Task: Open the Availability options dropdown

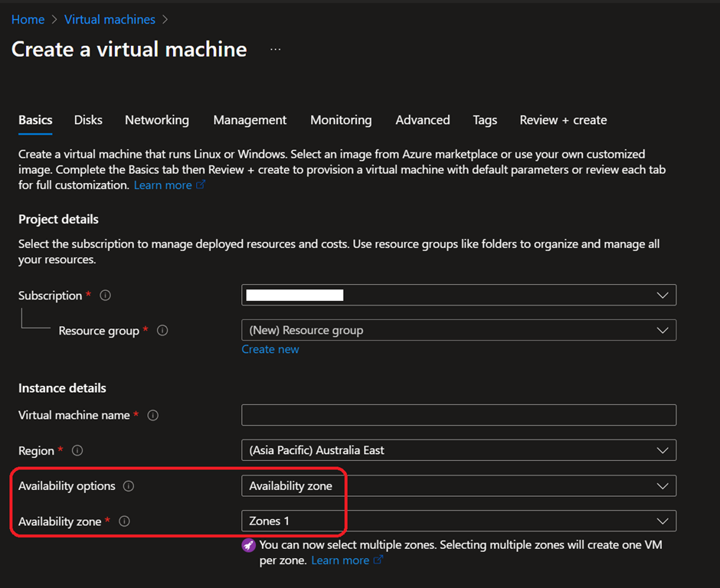Action: [458, 485]
